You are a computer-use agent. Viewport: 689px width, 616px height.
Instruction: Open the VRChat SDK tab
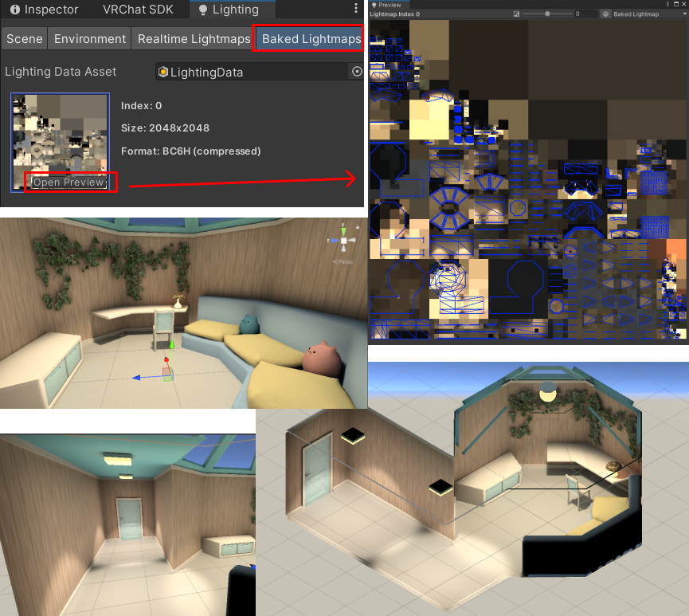pyautogui.click(x=139, y=10)
